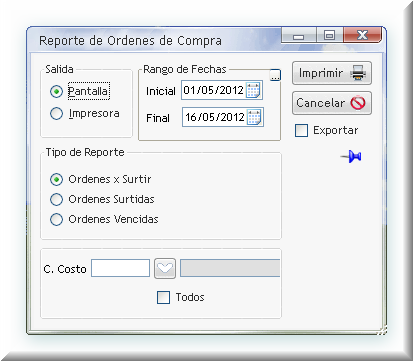The width and height of the screenshot is (413, 361).
Task: Expand the C. Costo dropdown arrow
Action: (x=165, y=268)
